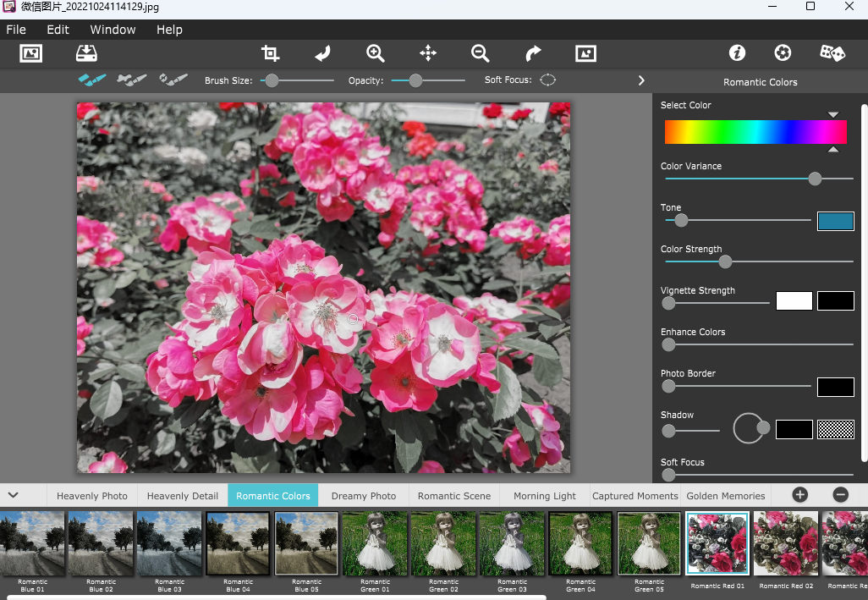Select the crop tool
The width and height of the screenshot is (868, 600).
point(270,53)
